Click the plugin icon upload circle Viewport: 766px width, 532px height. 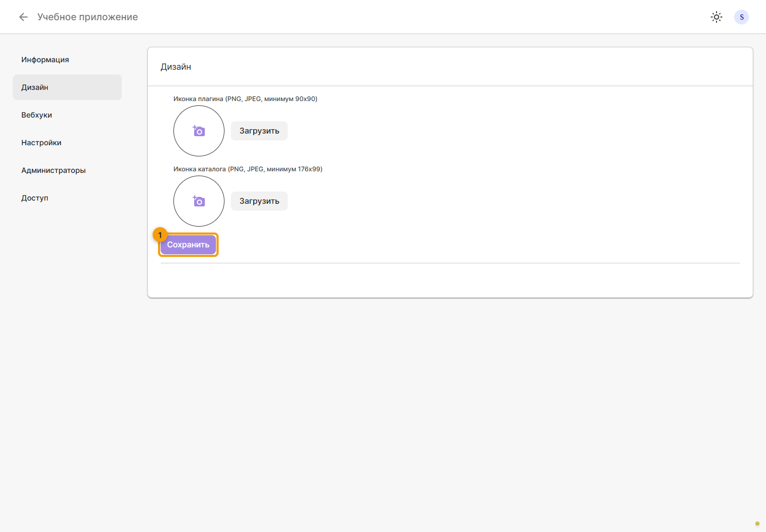coord(199,131)
